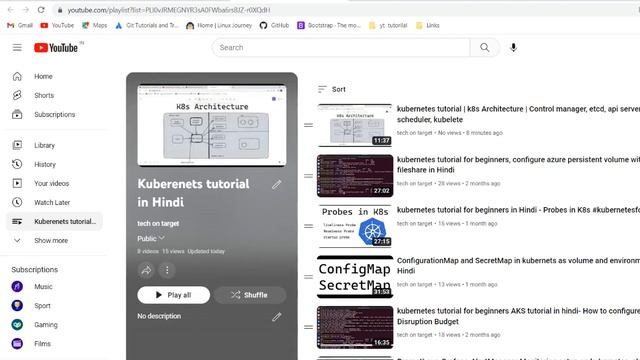This screenshot has height=360, width=640.
Task: Open the YouTube hamburger guide menu
Action: click(x=17, y=48)
